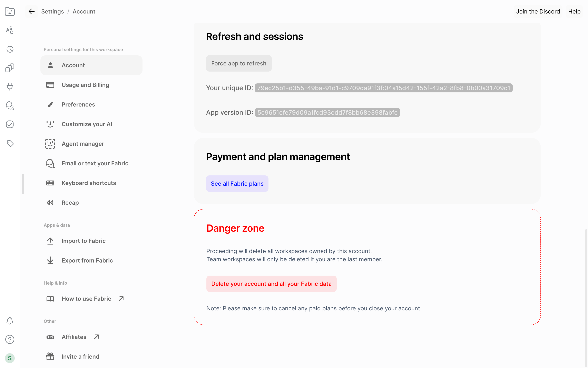
Task: Click the Export from Fabric download icon
Action: (x=50, y=260)
